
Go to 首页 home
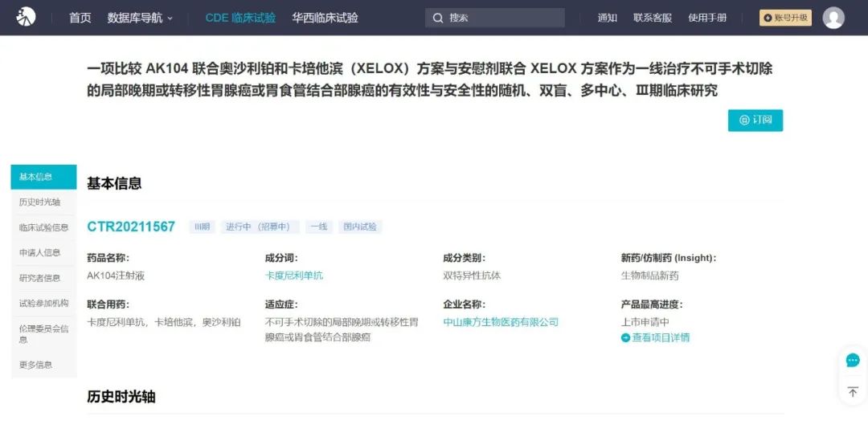pyautogui.click(x=80, y=18)
